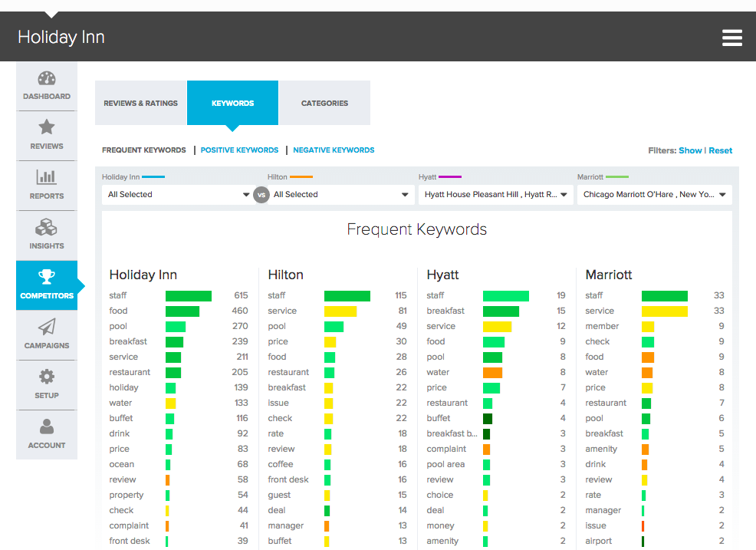Click Marriott service yellow bar
Viewport: 756px width, 550px height.
tap(665, 311)
